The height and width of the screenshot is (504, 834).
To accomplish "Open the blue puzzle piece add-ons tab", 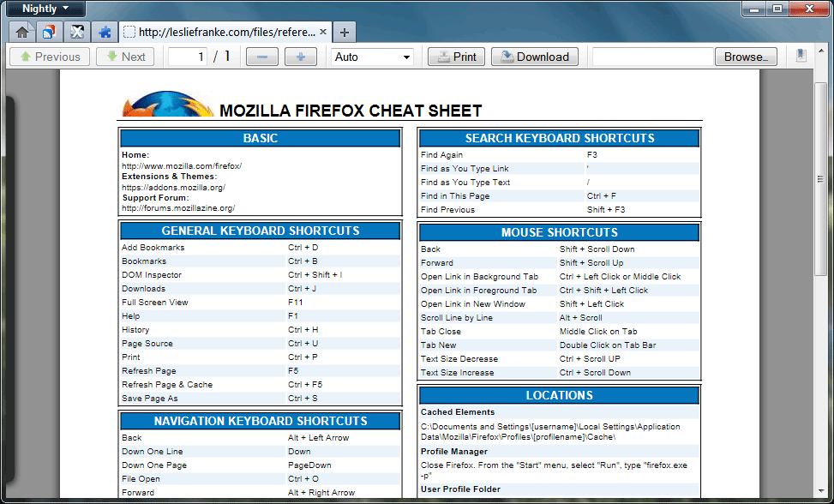I will click(x=105, y=33).
